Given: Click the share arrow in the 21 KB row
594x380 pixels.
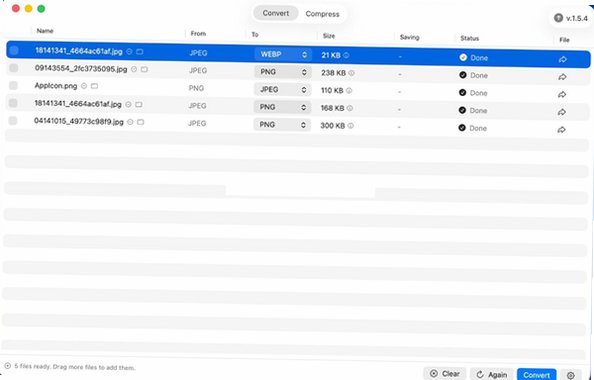Looking at the screenshot, I should [x=563, y=59].
